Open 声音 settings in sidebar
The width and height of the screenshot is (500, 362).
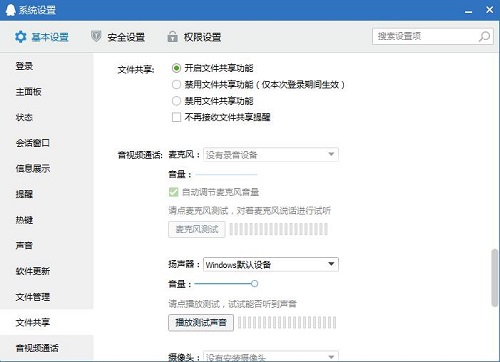47,246
